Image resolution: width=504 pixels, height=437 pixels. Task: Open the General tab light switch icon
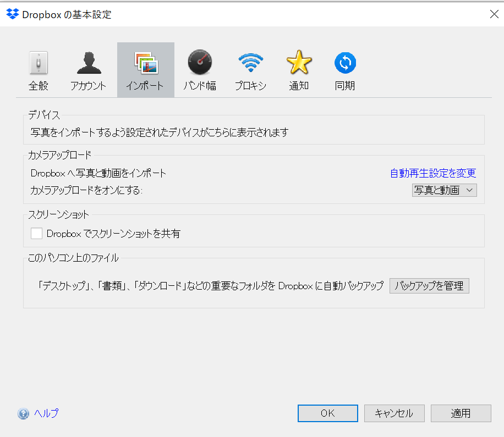click(x=38, y=63)
